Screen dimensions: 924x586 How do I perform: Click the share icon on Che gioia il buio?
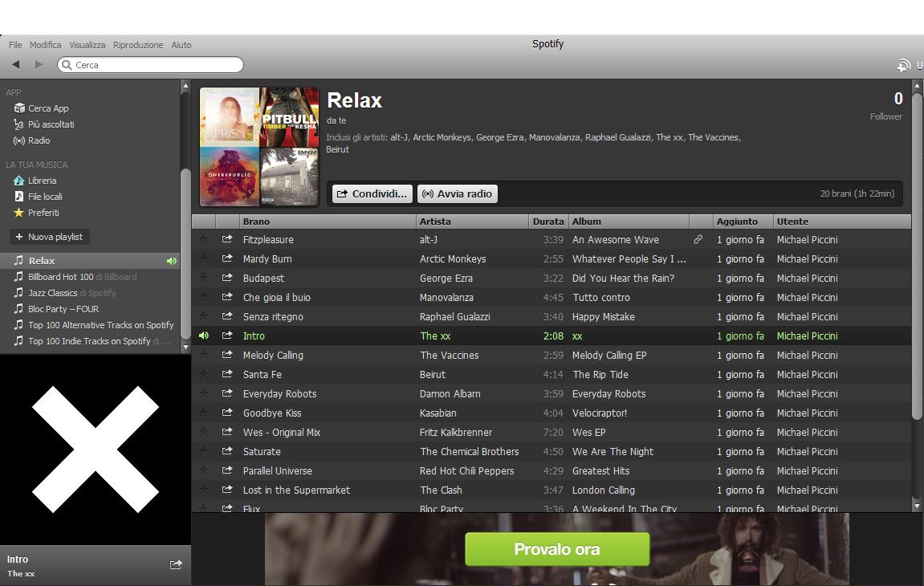(227, 297)
